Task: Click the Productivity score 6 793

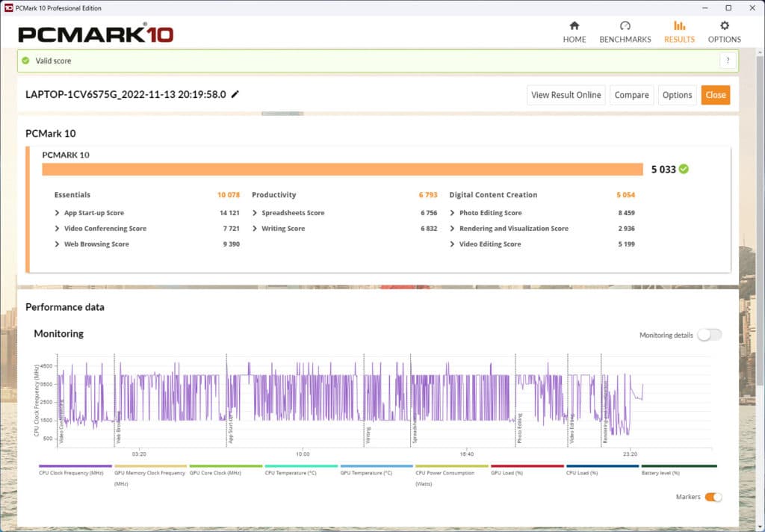Action: point(428,195)
